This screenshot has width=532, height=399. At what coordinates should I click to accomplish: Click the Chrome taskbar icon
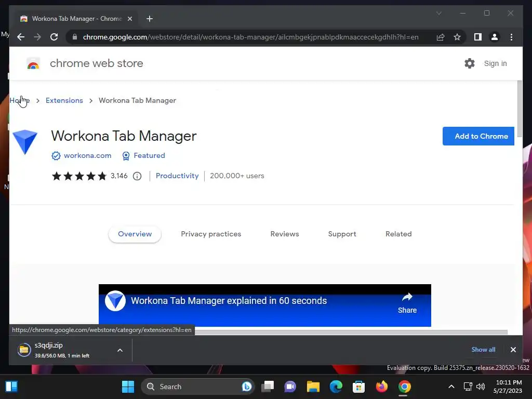tap(404, 387)
